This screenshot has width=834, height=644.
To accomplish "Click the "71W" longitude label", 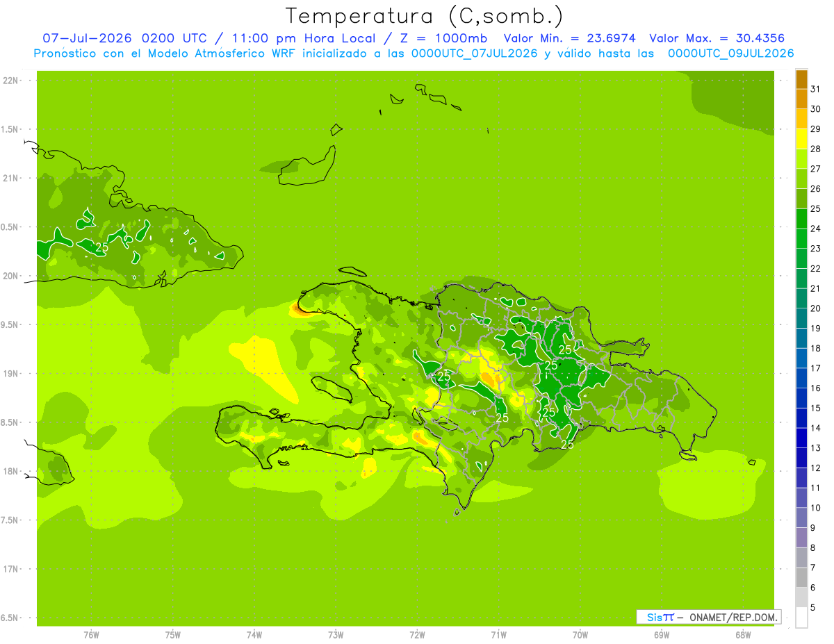I will [x=498, y=635].
